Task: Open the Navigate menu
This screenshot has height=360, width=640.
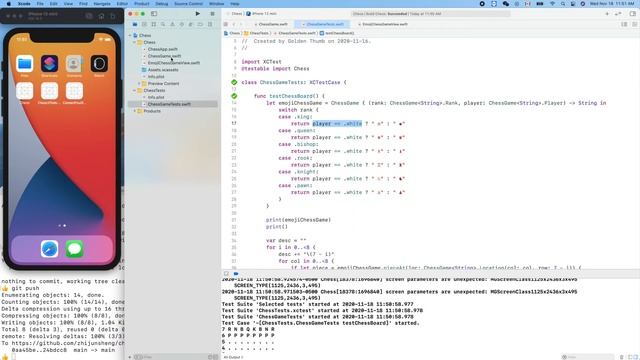Action: click(x=102, y=4)
